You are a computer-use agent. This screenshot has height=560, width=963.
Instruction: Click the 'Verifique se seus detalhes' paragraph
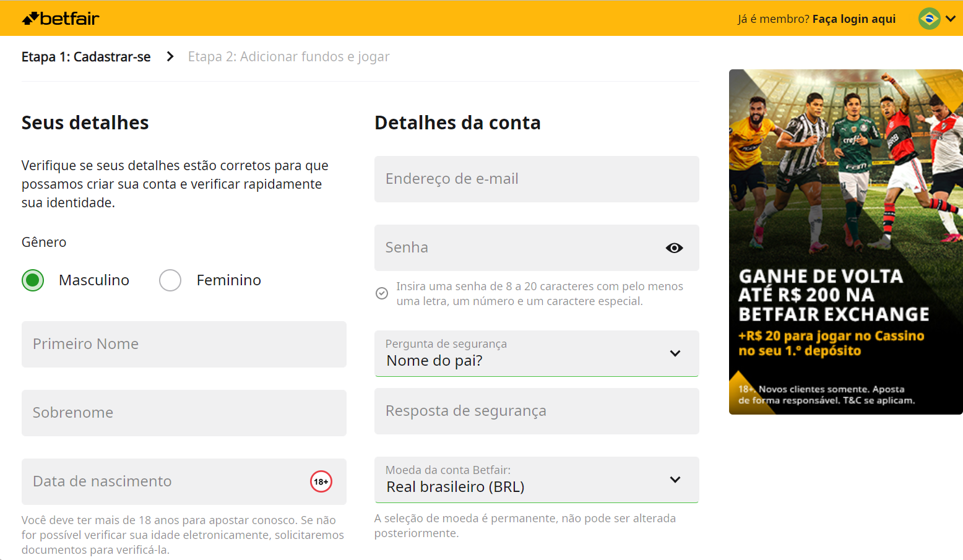coord(175,184)
